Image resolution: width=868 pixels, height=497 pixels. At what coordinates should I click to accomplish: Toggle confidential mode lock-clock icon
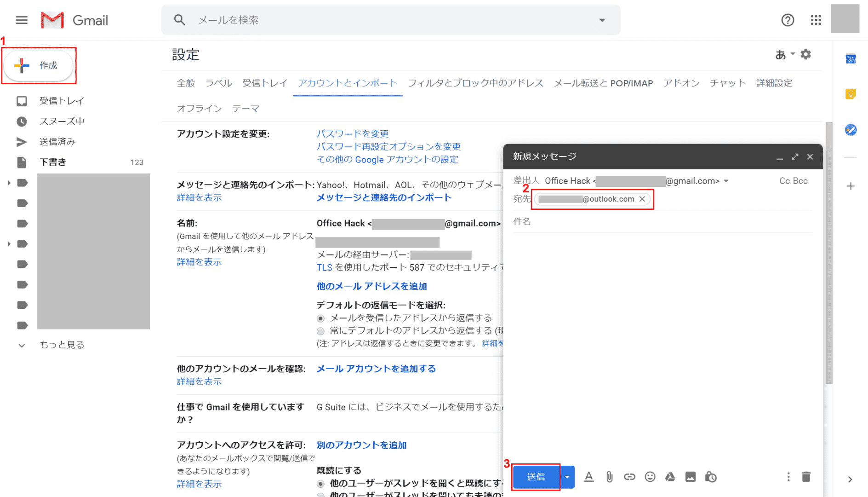coord(711,477)
